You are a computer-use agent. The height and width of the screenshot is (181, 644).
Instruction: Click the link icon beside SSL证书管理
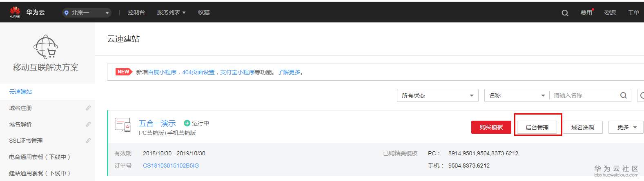tap(88, 141)
